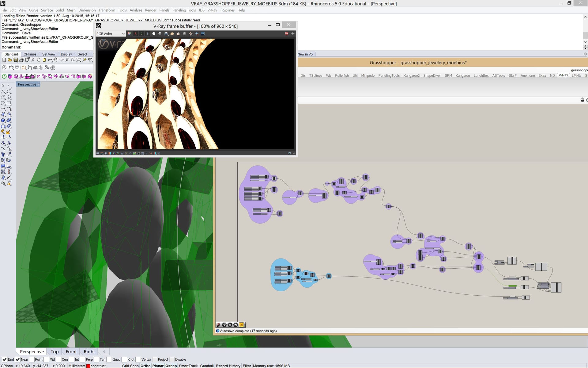The image size is (588, 368).
Task: Open the Surface menu
Action: tap(47, 10)
